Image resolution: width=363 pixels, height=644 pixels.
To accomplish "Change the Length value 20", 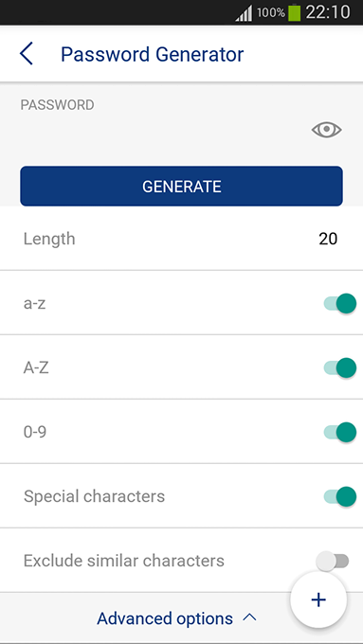I will (328, 239).
